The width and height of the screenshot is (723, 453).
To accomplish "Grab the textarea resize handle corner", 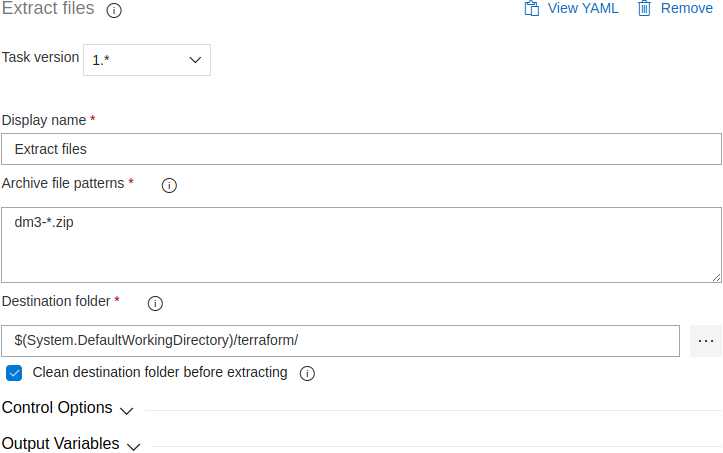I will [x=716, y=277].
